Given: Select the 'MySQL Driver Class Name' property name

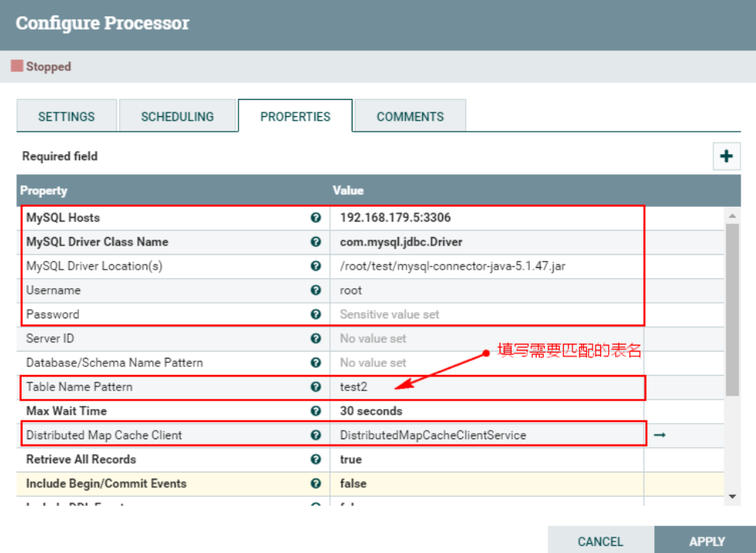Looking at the screenshot, I should (98, 242).
